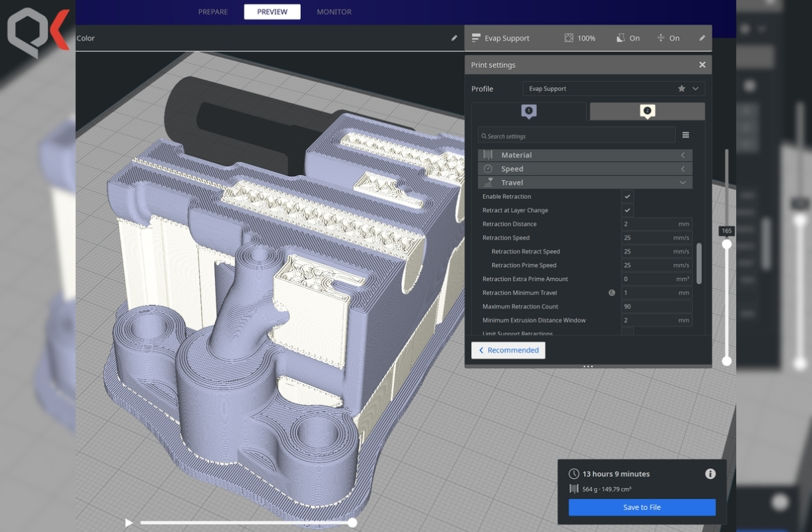The width and height of the screenshot is (812, 532).
Task: Click the Recommended button
Action: tap(508, 350)
